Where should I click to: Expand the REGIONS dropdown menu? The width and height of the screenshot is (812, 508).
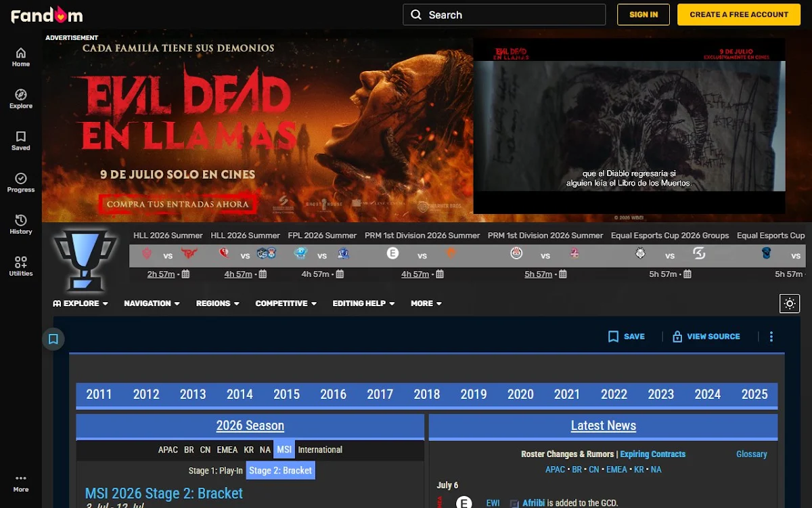click(x=218, y=303)
